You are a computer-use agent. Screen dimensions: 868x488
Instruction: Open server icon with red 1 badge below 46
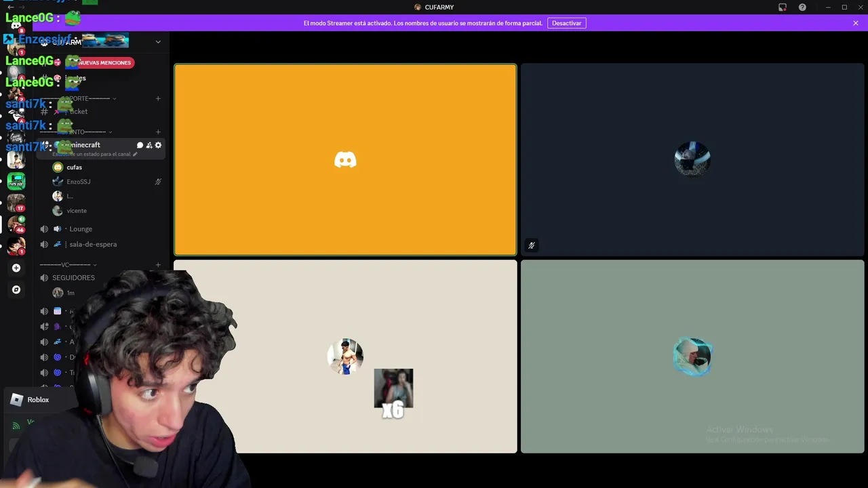(x=16, y=246)
